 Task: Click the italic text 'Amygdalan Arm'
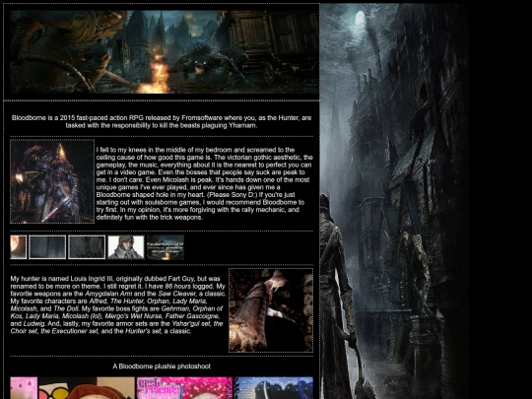(108, 294)
